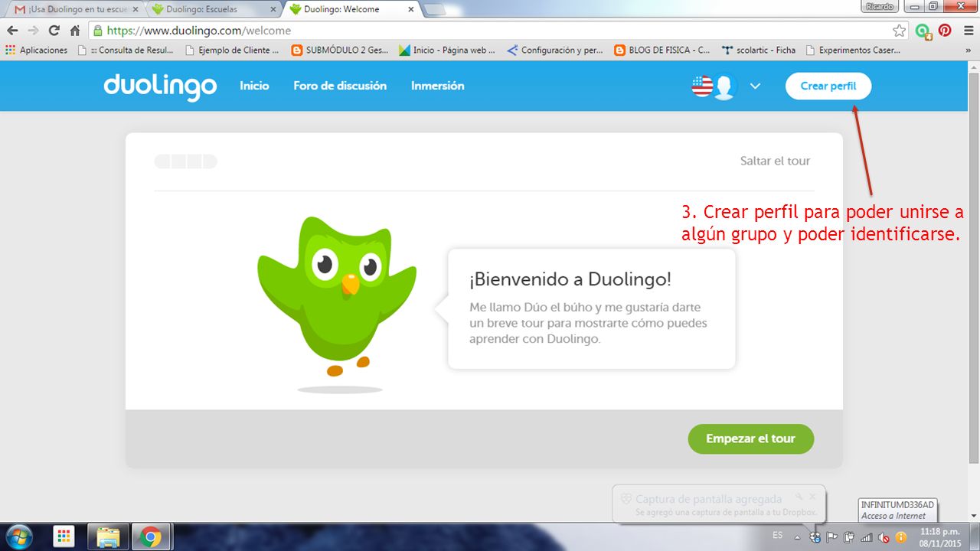
Task: Click the network signal bars tray icon
Action: click(x=866, y=537)
